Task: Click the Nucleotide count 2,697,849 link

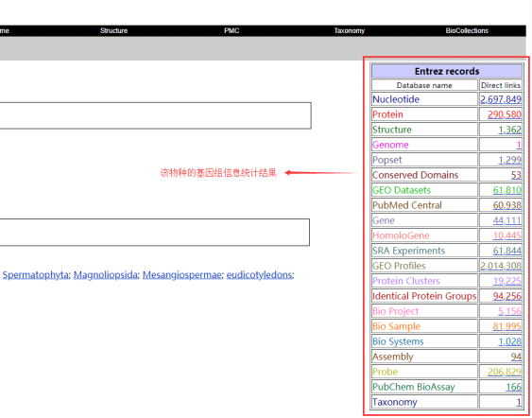Action: click(x=501, y=99)
